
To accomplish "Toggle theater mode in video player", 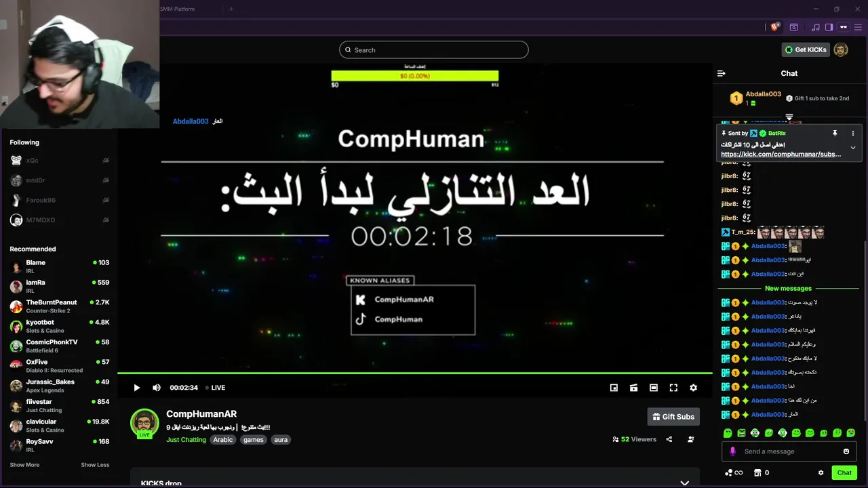I will click(x=654, y=388).
